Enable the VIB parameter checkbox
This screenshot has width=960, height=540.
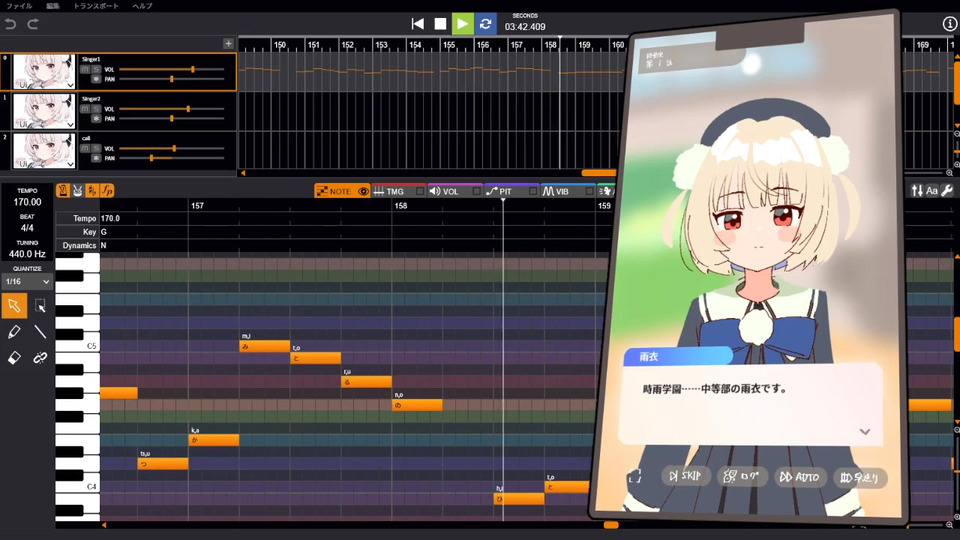tap(590, 191)
